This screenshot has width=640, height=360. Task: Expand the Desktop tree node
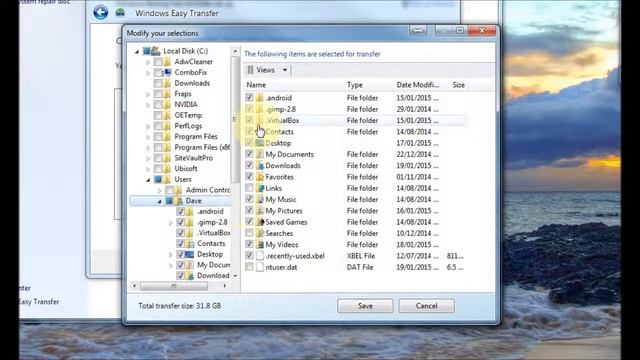click(x=171, y=255)
